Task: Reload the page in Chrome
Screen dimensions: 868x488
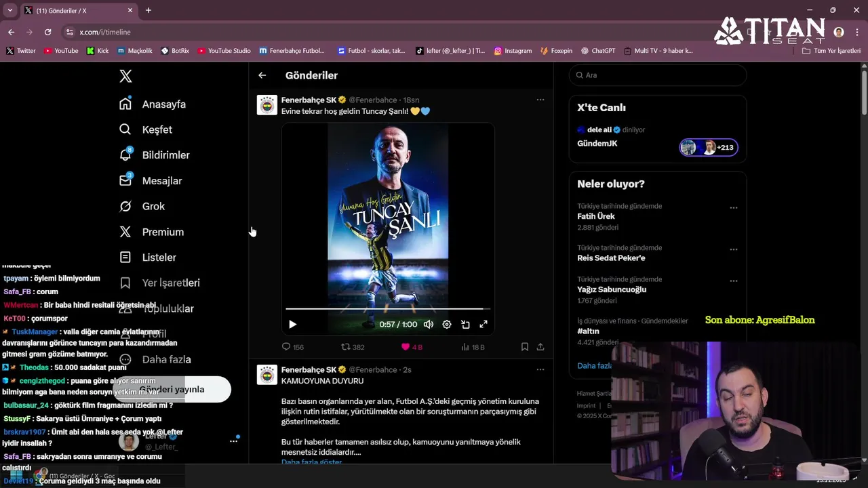Action: (x=47, y=32)
